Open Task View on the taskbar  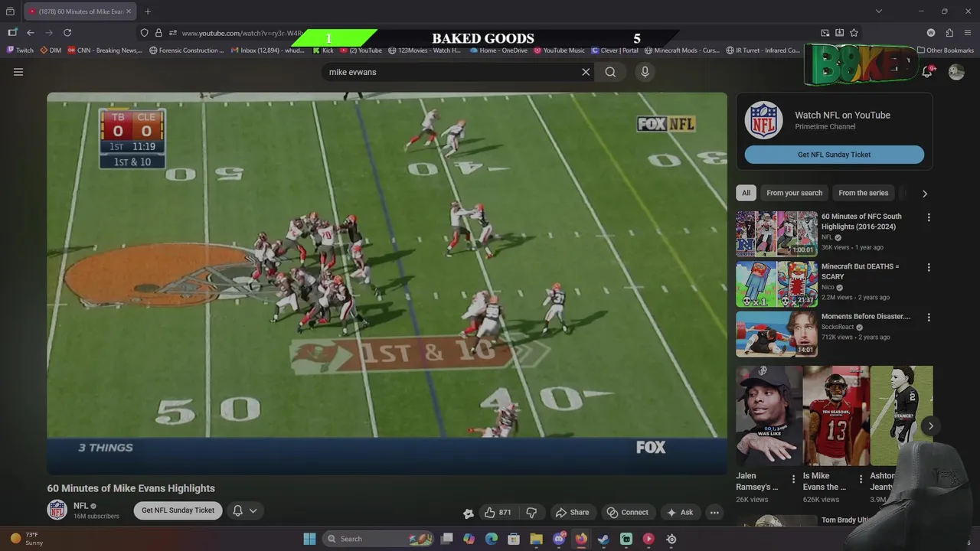(446, 539)
